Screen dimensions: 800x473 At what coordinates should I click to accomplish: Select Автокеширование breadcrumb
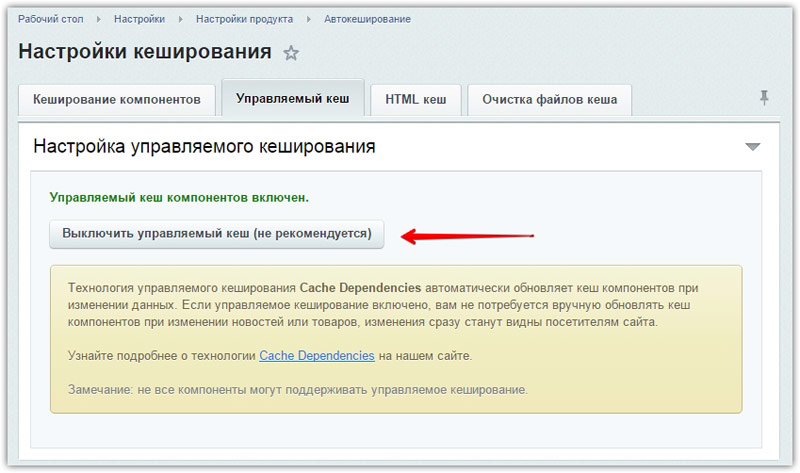tap(367, 19)
